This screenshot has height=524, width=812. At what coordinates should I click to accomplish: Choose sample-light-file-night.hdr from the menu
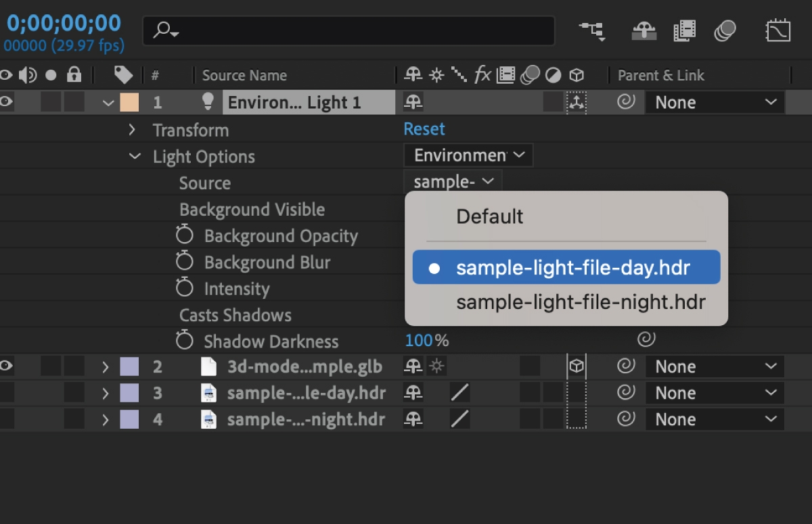pyautogui.click(x=581, y=302)
